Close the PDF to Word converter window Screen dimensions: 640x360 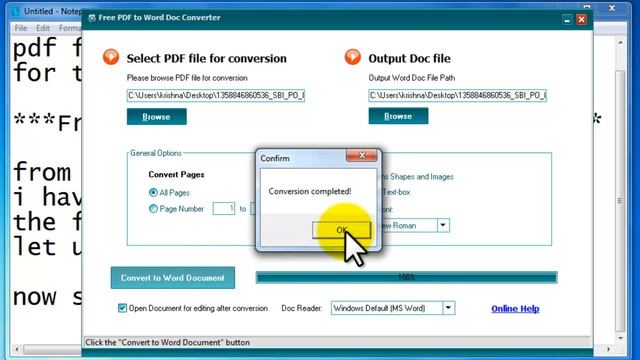click(x=582, y=19)
